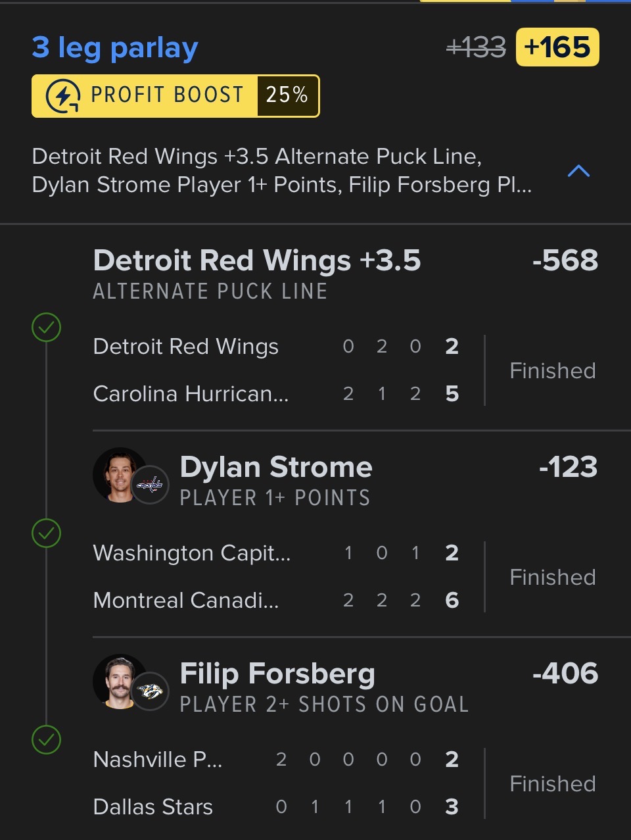Click the Profit Boost lightning bolt icon
The height and width of the screenshot is (840, 631).
(x=63, y=96)
